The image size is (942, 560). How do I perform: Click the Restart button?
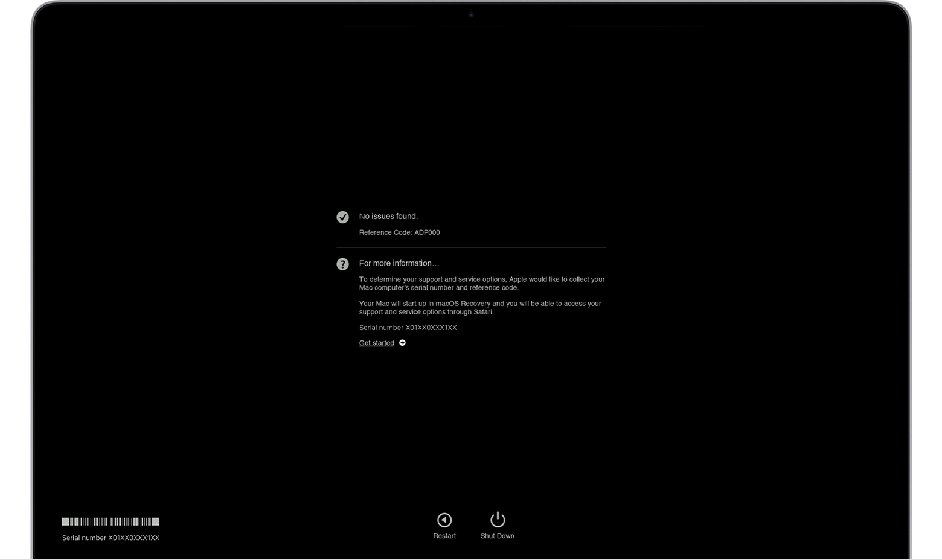pyautogui.click(x=444, y=525)
